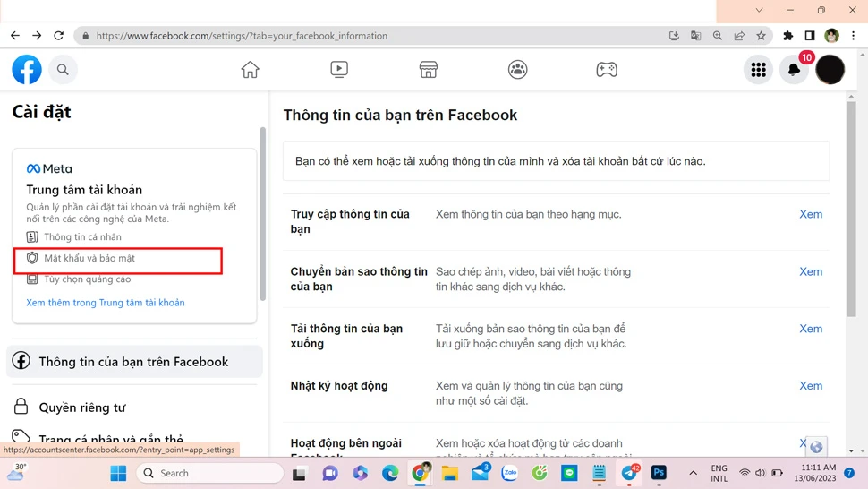Screen dimensions: 868x489
Task: Click the taskbar Search box
Action: coord(209,473)
